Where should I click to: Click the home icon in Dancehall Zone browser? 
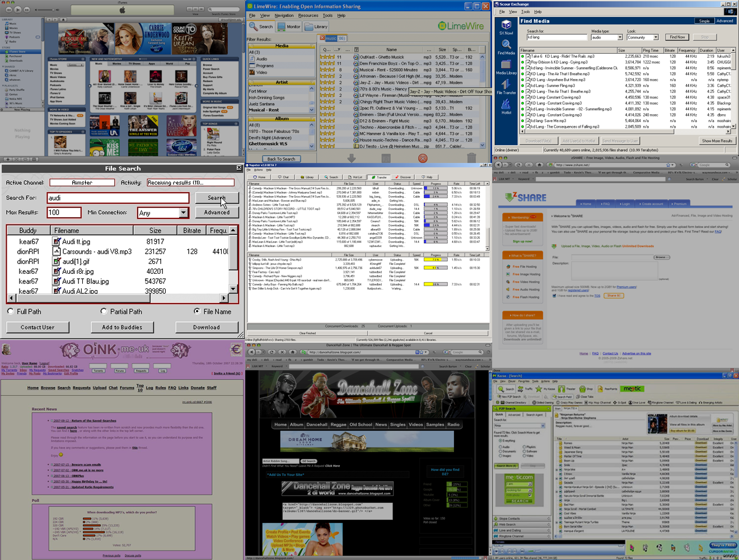(x=292, y=352)
